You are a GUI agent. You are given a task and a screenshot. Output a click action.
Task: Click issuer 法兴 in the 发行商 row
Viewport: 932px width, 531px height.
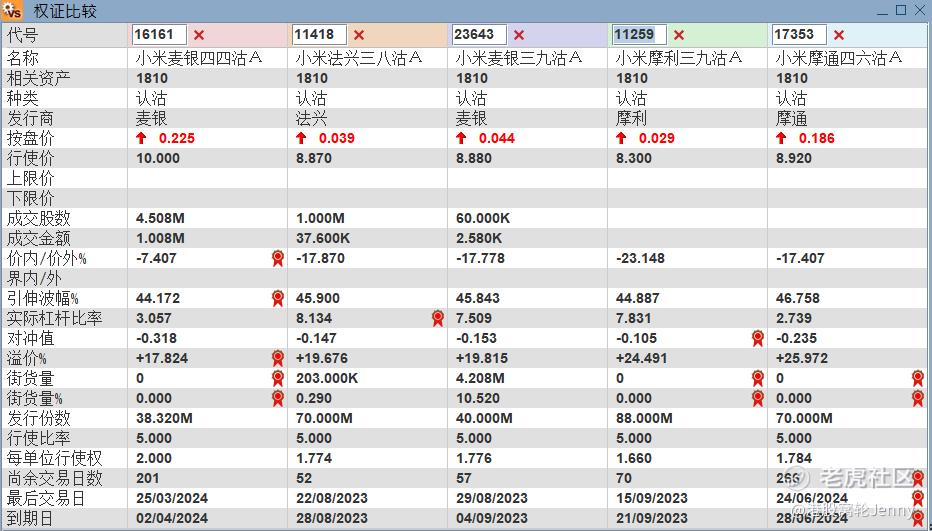click(x=311, y=118)
